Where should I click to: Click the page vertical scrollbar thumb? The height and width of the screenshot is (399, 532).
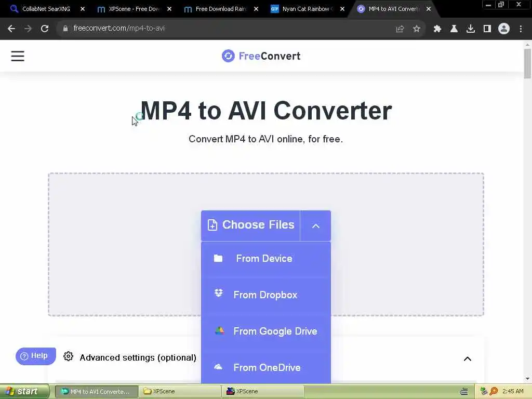click(527, 63)
